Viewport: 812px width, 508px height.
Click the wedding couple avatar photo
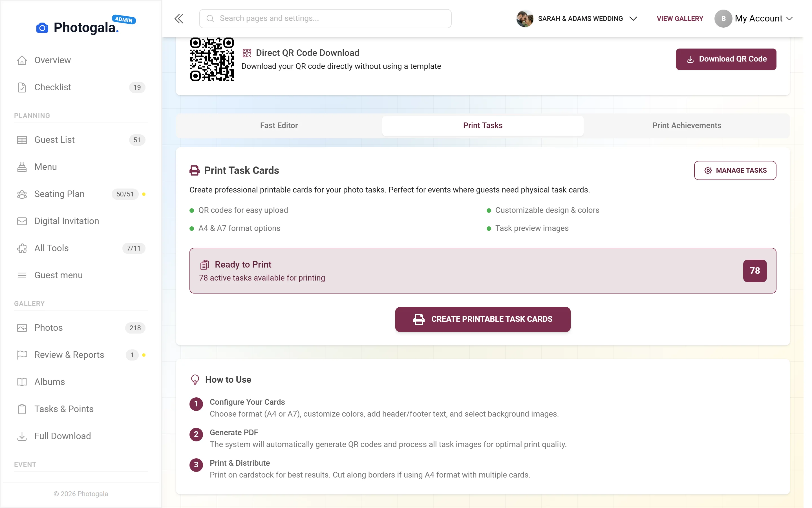525,18
